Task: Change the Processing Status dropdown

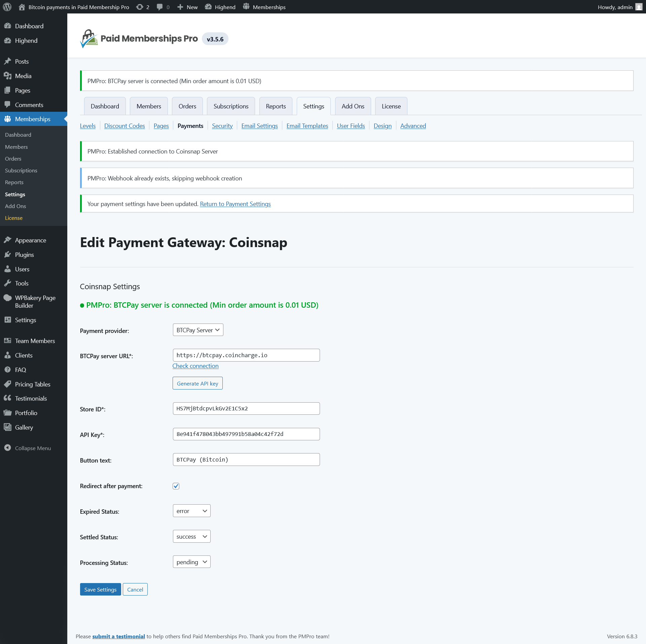Action: click(x=191, y=562)
